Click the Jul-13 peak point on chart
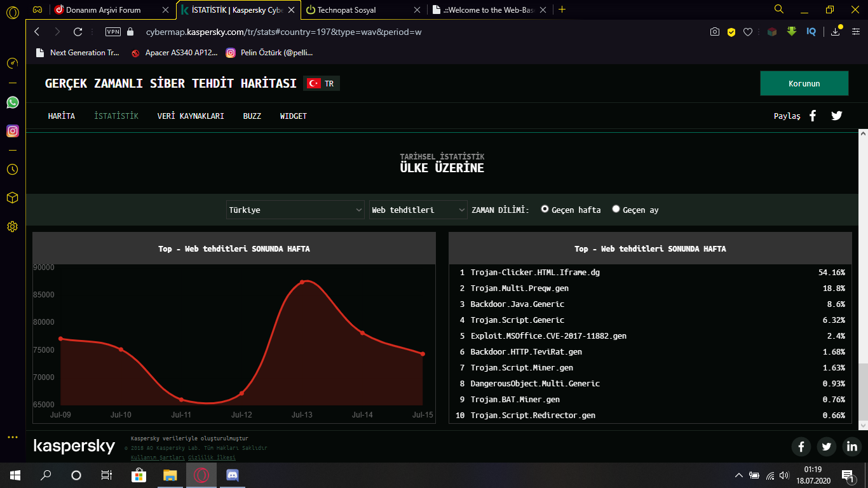The width and height of the screenshot is (868, 488). [x=302, y=281]
